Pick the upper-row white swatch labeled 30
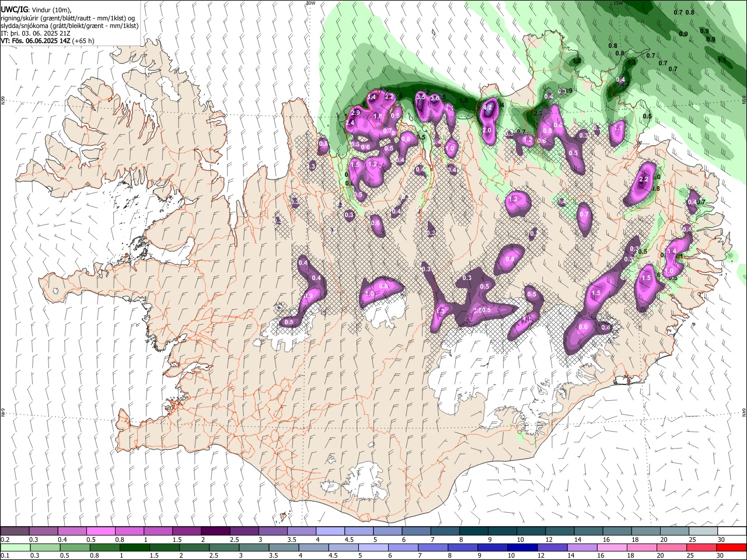Viewport: 747px width, 560px height. 731,531
